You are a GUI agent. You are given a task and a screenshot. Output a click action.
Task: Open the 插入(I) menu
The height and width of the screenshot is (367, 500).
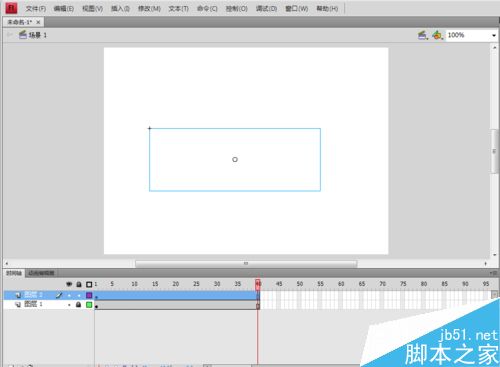point(120,9)
